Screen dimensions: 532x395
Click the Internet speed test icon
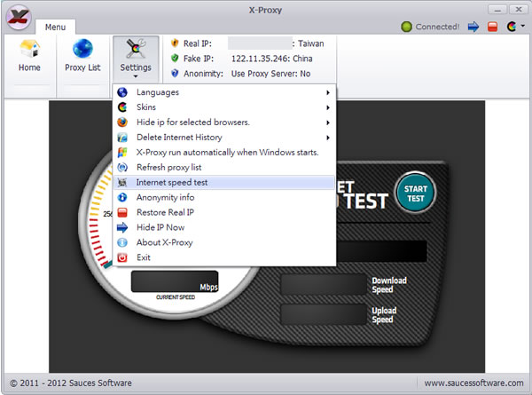122,182
